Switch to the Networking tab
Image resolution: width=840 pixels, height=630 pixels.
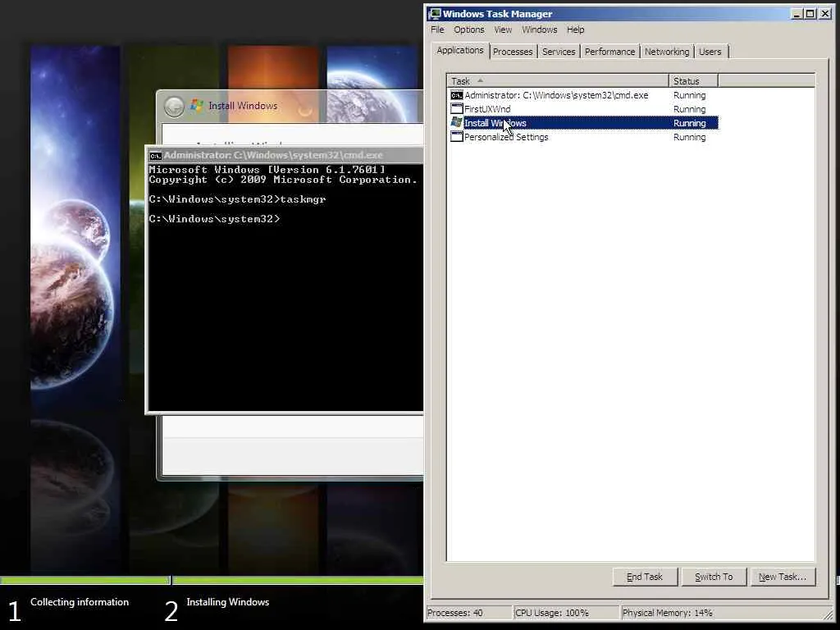[666, 52]
